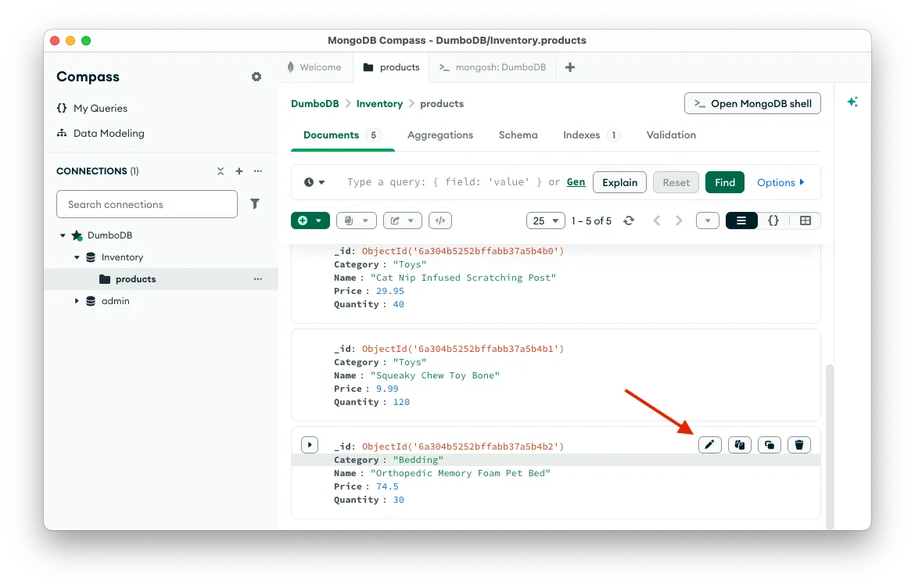This screenshot has width=915, height=588.
Task: Open the Documents tab
Action: pos(343,134)
